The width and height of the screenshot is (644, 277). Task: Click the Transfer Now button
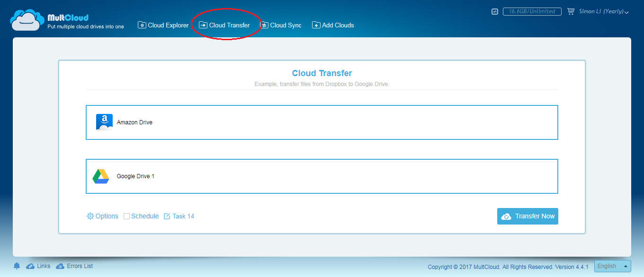tap(528, 216)
